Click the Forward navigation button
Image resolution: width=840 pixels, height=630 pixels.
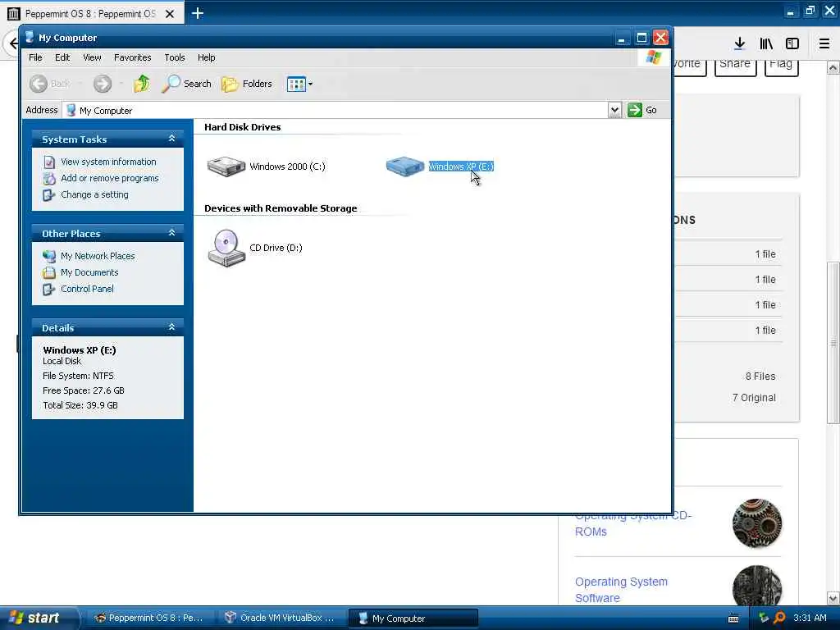click(103, 84)
